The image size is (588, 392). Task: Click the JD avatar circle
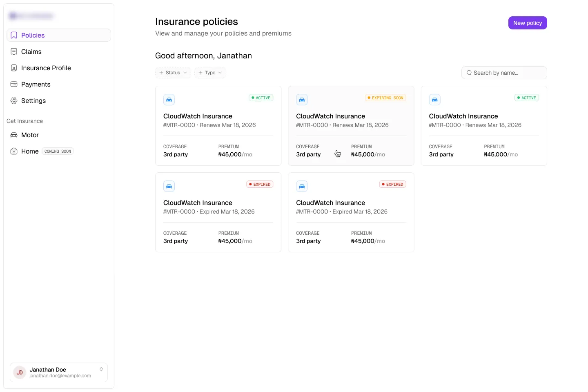click(x=20, y=372)
